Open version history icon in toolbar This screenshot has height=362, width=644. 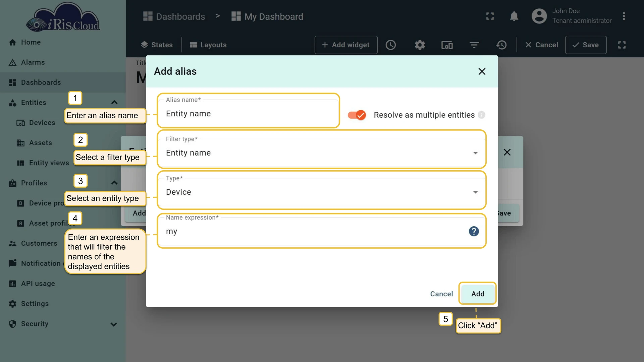tap(501, 45)
